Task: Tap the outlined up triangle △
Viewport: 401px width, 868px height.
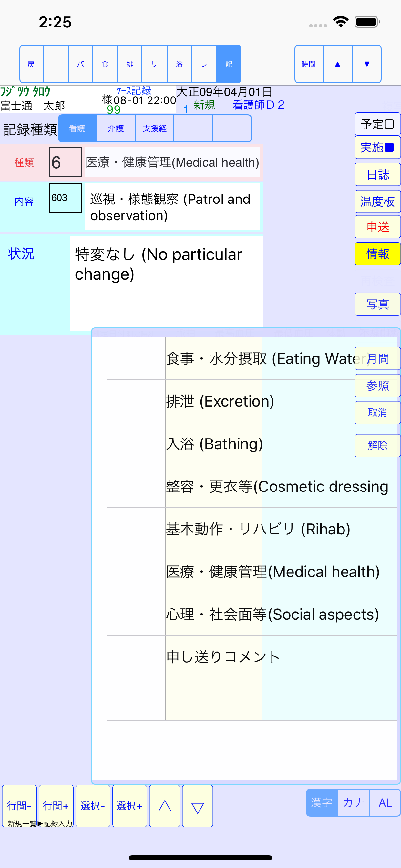Action: [165, 806]
